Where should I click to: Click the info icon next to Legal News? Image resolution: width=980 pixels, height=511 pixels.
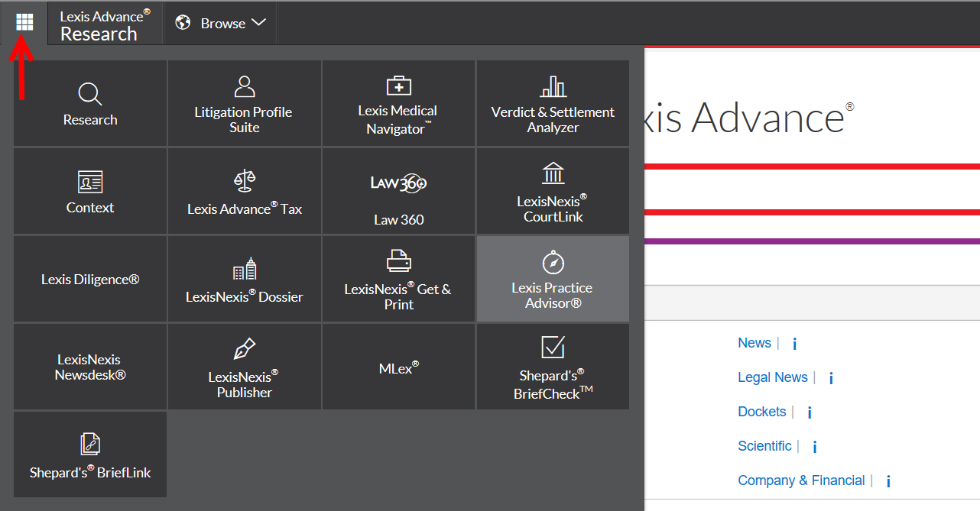831,378
